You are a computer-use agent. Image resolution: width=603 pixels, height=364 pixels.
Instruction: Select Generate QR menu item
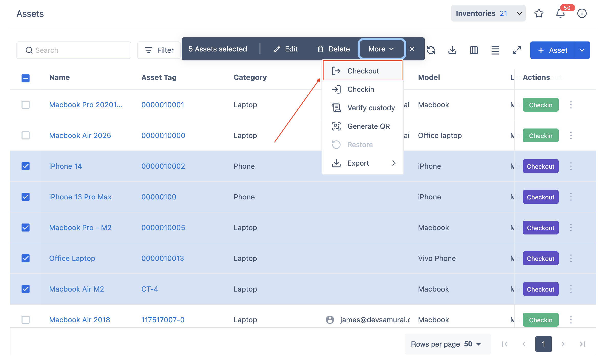coord(368,126)
